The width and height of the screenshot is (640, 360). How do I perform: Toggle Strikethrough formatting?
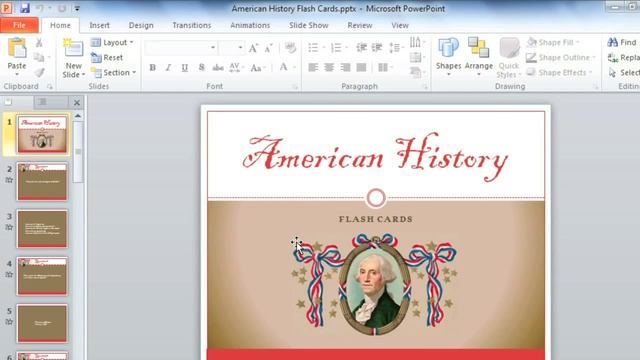218,67
